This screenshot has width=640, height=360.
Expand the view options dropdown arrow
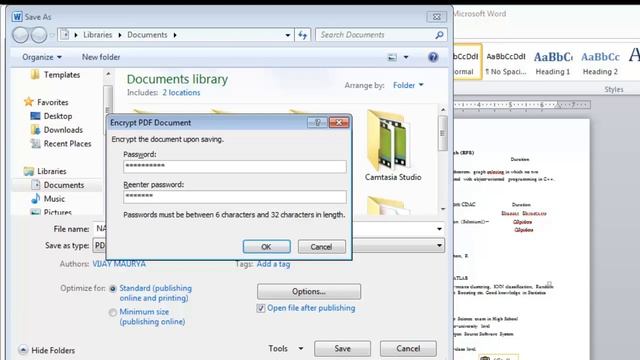[406, 57]
